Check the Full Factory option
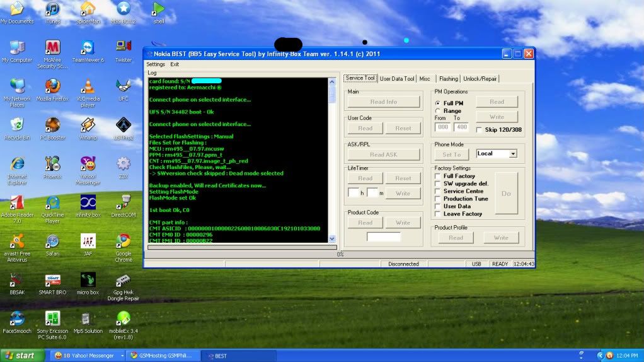 438,176
